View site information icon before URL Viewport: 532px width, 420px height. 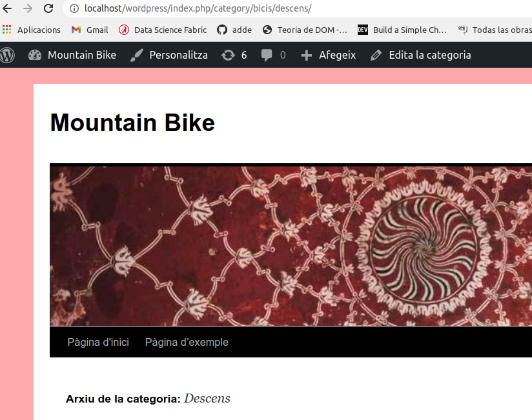click(x=74, y=8)
